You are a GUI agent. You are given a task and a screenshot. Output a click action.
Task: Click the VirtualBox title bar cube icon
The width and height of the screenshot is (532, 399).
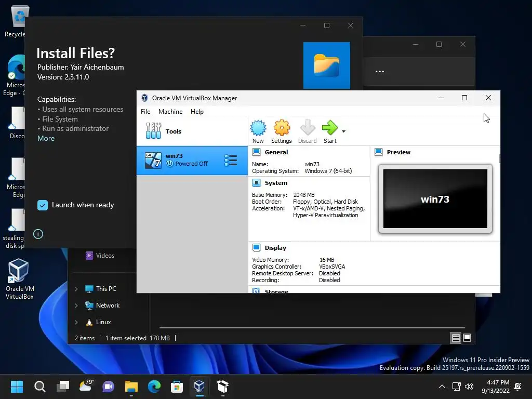pyautogui.click(x=144, y=98)
